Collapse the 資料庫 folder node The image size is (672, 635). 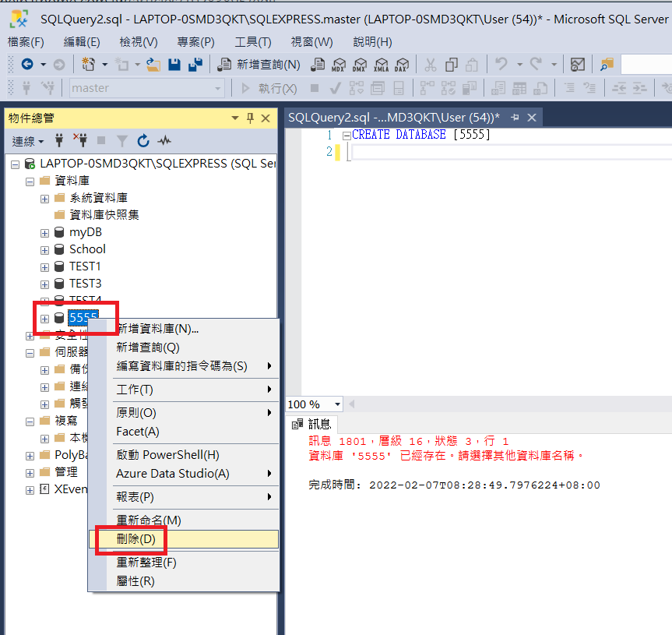pos(30,182)
